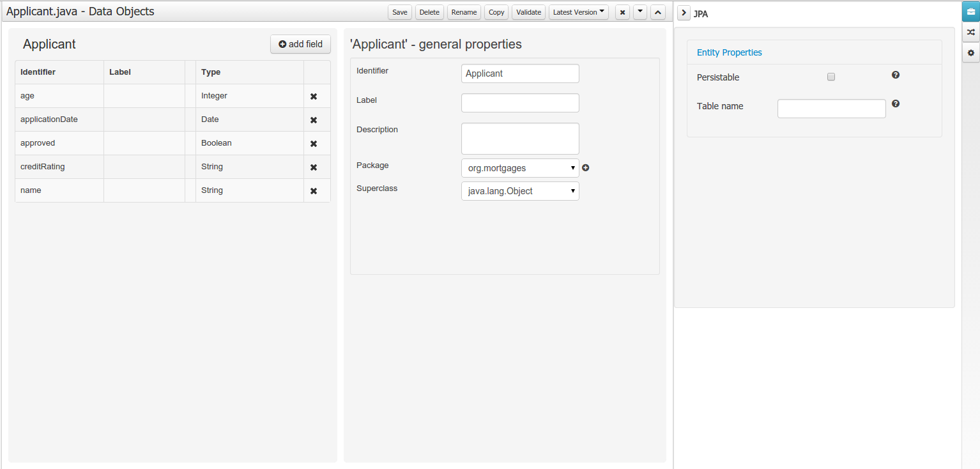980x469 pixels.
Task: Show help icon for Table name
Action: tap(896, 104)
